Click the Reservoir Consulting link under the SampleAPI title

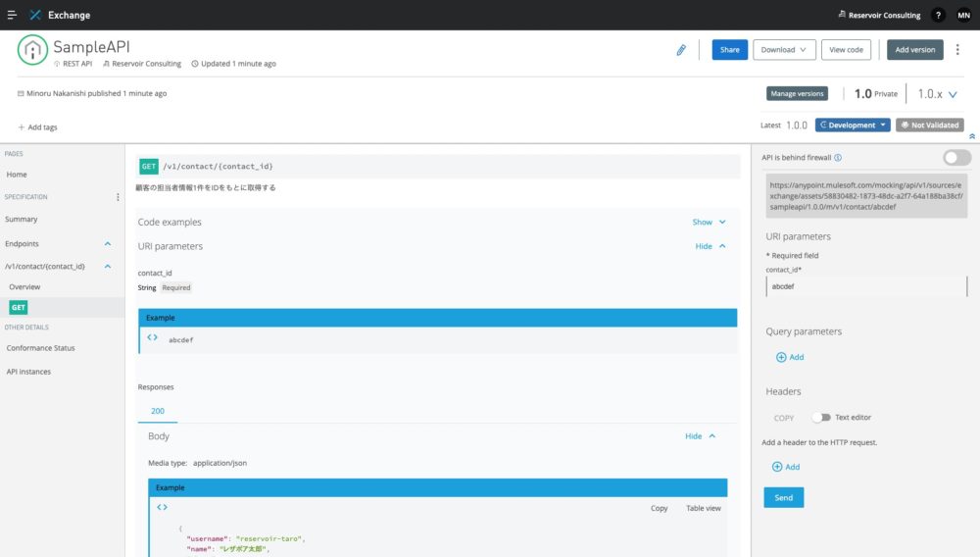[x=146, y=64]
